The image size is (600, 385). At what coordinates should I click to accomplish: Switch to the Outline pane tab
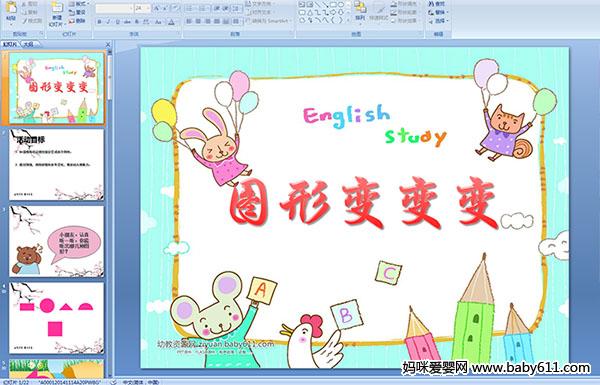28,44
